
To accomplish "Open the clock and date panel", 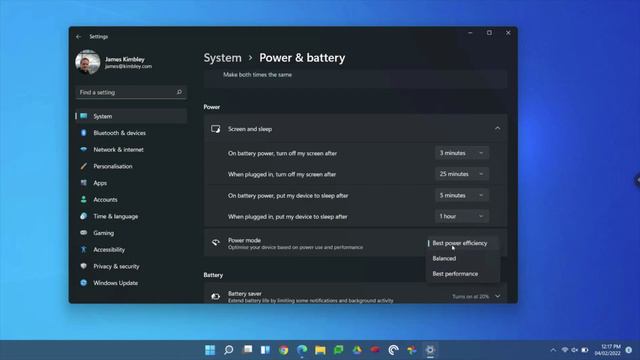I will coord(607,350).
